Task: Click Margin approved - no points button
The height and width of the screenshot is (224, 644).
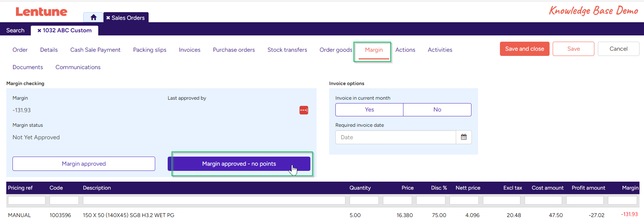Action: 239,164
